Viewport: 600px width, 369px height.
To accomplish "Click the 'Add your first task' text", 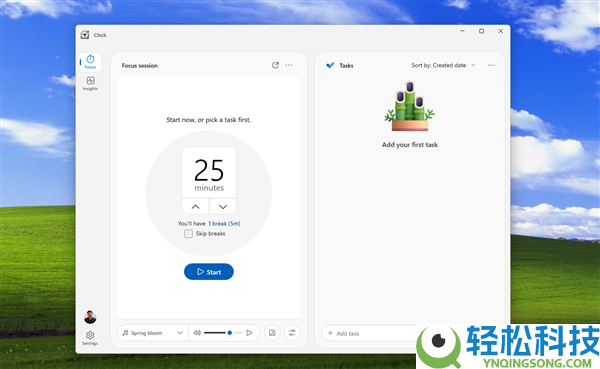I will [410, 145].
